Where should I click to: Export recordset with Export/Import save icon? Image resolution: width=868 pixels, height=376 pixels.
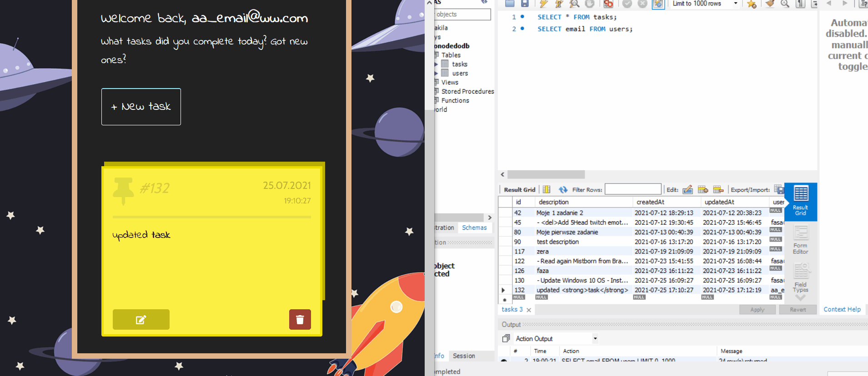[x=779, y=189]
